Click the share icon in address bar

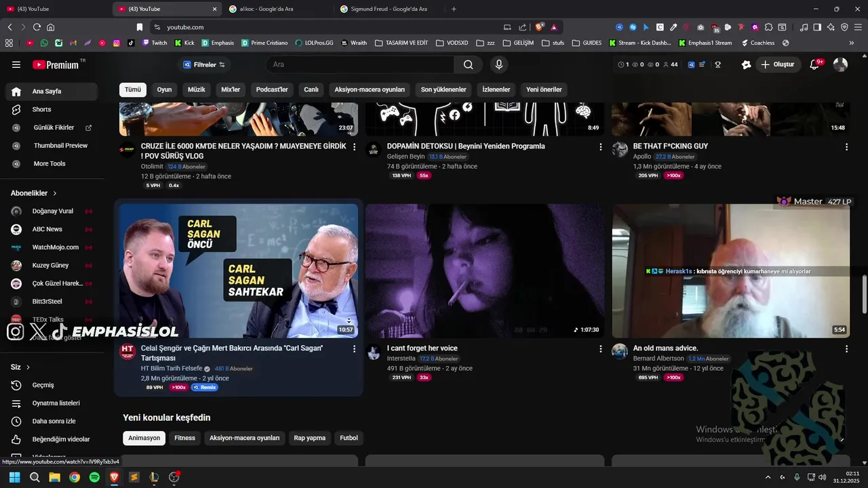[522, 27]
